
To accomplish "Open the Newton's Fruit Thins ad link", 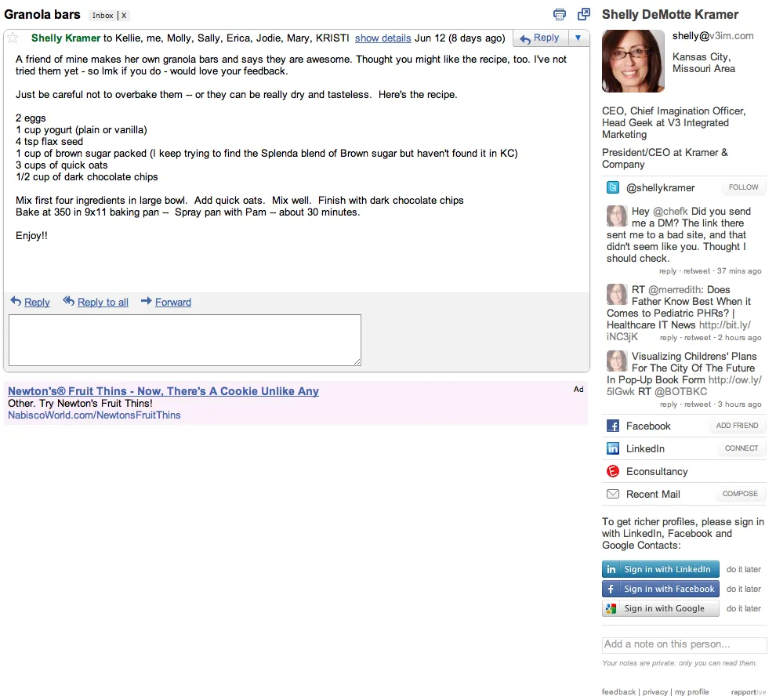I will pos(163,391).
